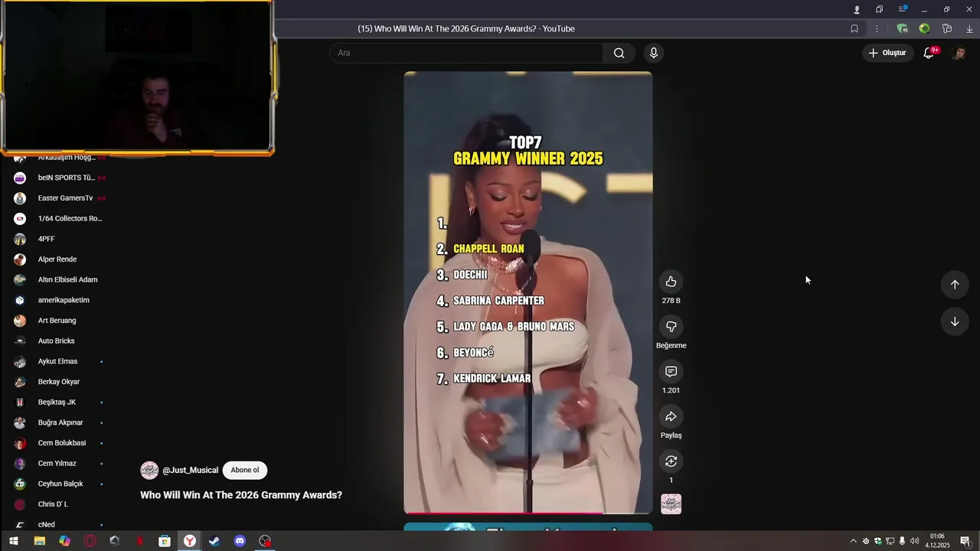Viewport: 980px width, 551px height.
Task: Open the address bar three-dot menu
Action: tap(877, 28)
